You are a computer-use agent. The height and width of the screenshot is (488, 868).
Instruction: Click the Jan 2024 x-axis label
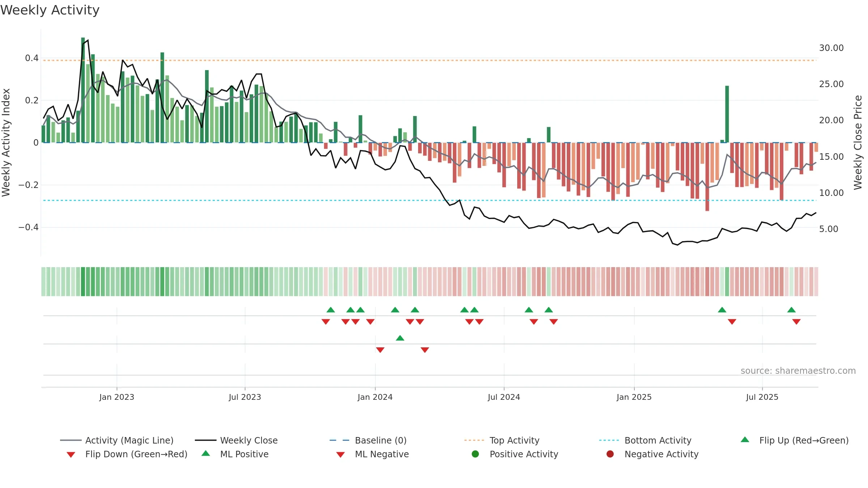[375, 397]
